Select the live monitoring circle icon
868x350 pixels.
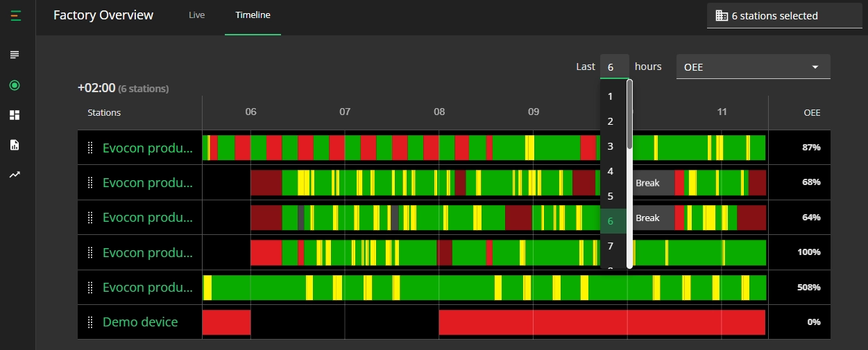tap(15, 85)
